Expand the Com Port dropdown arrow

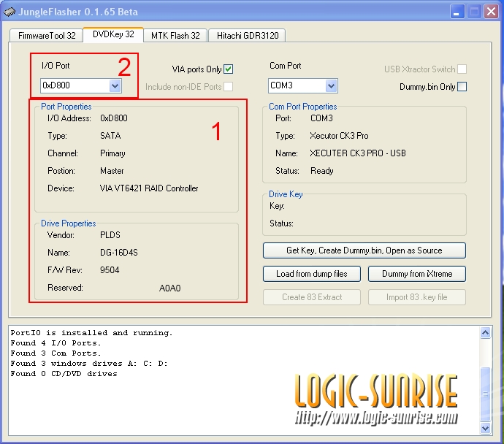[331, 85]
